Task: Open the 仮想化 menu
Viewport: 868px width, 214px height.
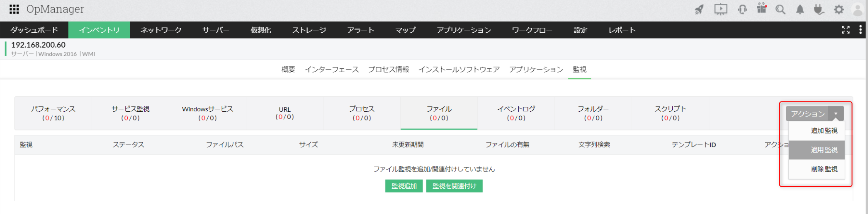Action: (x=260, y=30)
